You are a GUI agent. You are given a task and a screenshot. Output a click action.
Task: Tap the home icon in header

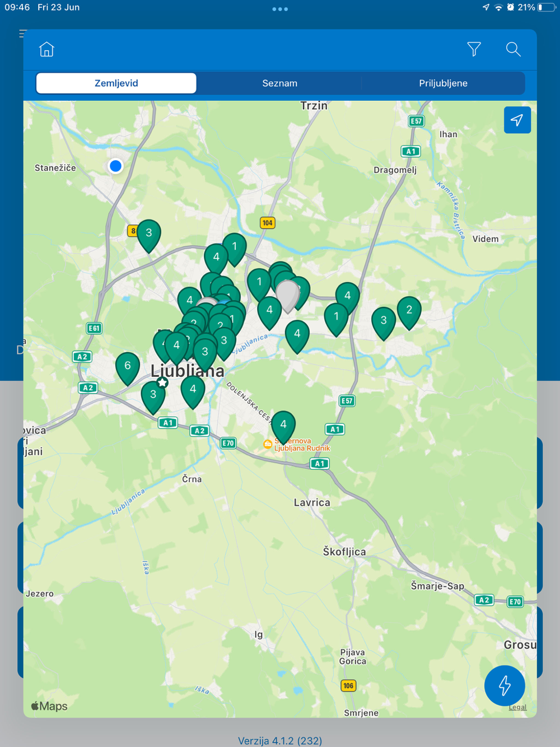pos(46,49)
